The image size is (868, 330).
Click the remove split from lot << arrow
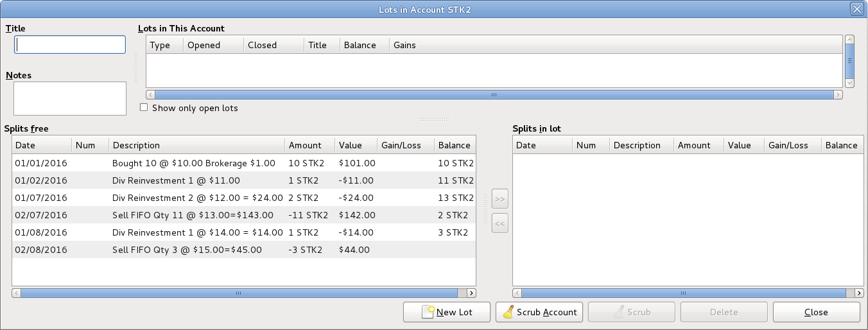pyautogui.click(x=499, y=223)
